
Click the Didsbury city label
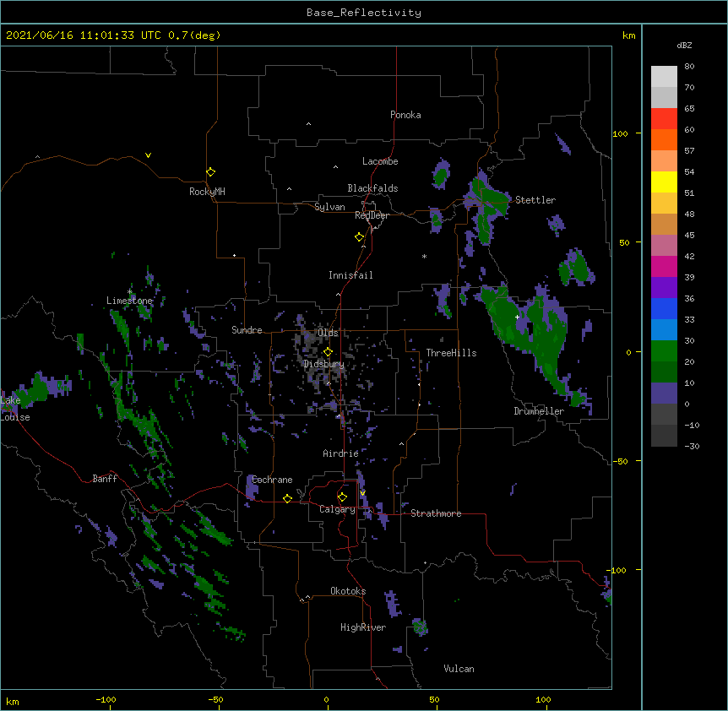(324, 364)
